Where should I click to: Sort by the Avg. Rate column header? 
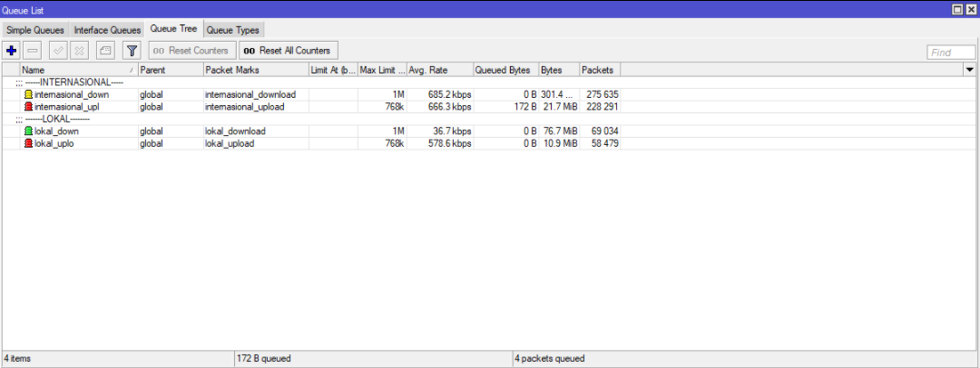(440, 70)
